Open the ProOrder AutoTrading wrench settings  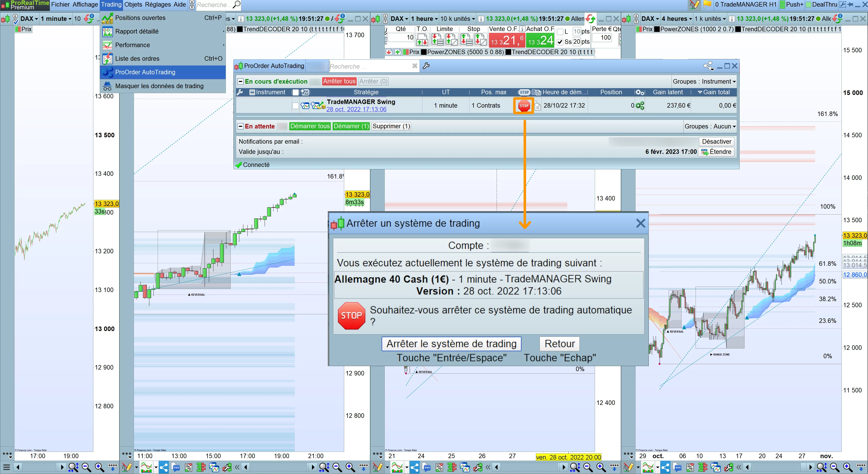tap(426, 66)
